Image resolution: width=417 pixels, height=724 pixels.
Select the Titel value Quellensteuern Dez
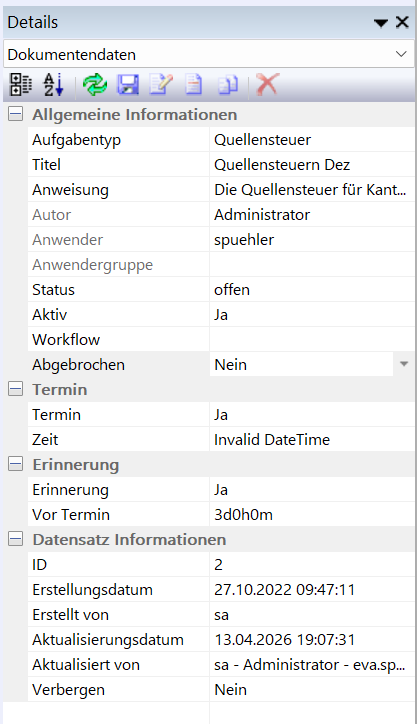tap(282, 165)
